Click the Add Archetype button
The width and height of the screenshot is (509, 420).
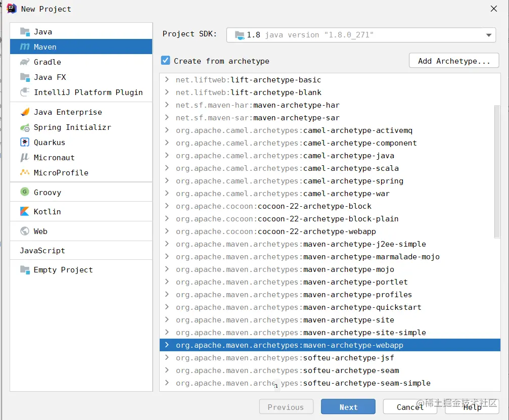[x=454, y=61]
